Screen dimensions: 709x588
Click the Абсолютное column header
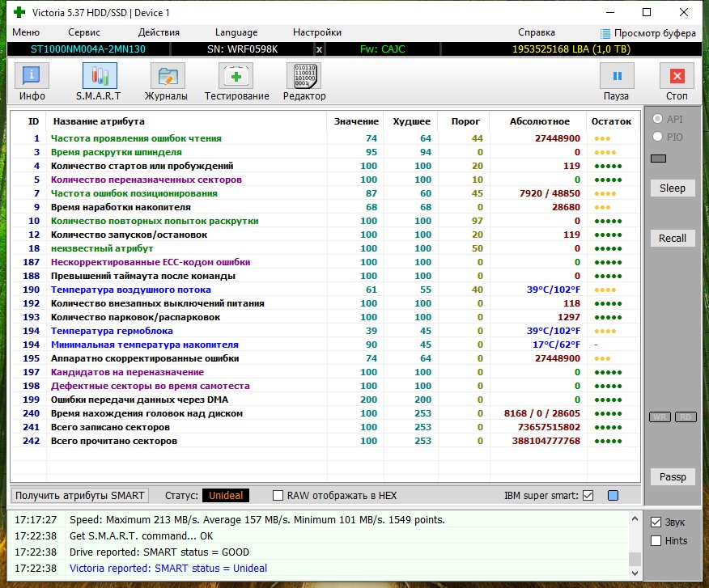pos(539,121)
